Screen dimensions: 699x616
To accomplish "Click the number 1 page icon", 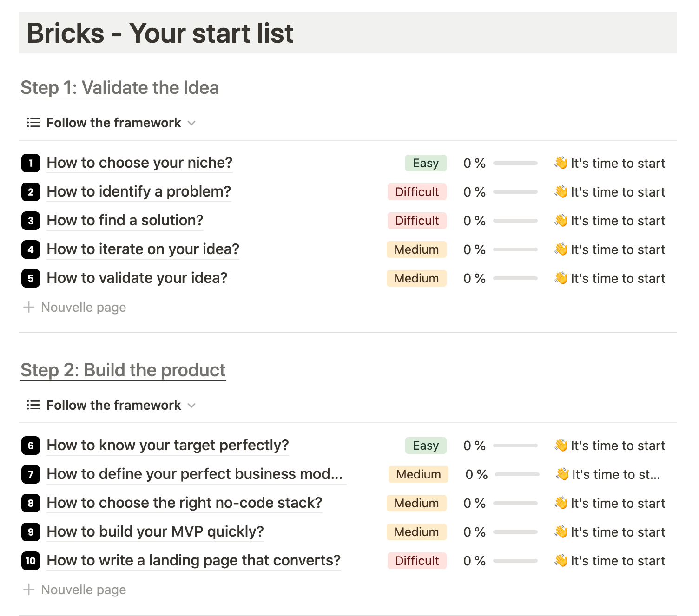I will [x=31, y=163].
